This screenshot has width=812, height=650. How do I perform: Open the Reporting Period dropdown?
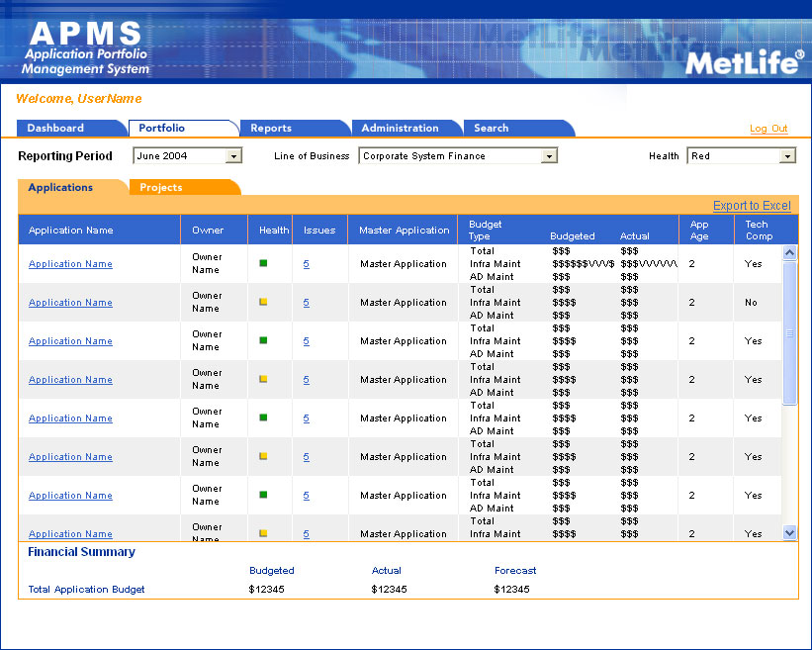(x=188, y=156)
